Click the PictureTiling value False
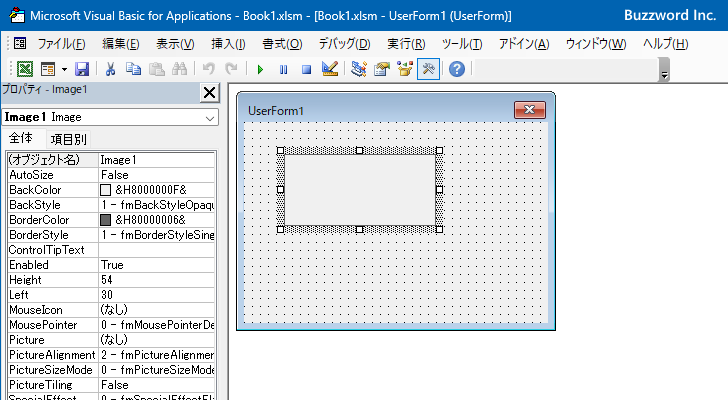Viewport: 728px width, 400px height. [x=156, y=385]
